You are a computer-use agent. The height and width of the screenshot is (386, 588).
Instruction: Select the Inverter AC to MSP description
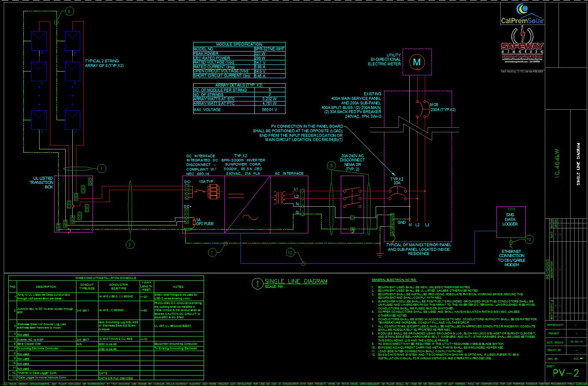point(30,339)
